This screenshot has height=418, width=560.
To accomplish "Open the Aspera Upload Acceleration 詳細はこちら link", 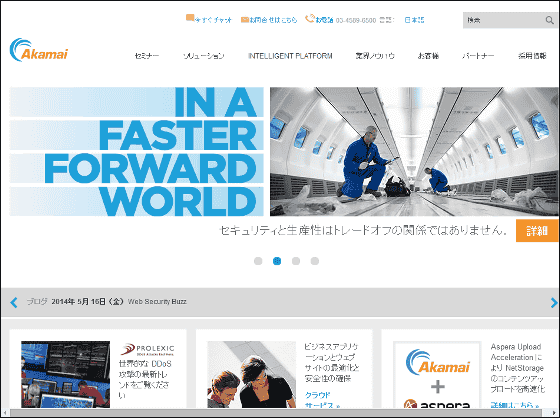I will (514, 405).
